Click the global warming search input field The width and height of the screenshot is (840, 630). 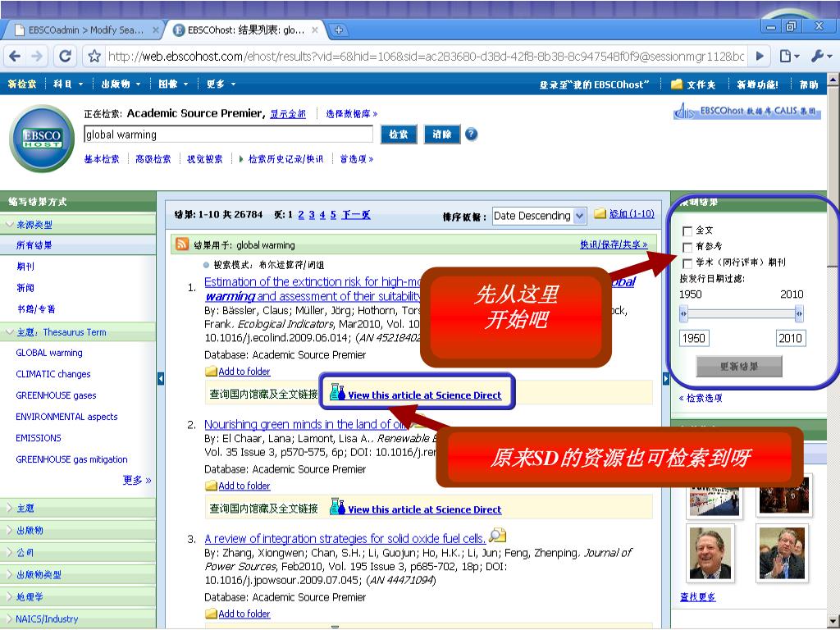(228, 134)
